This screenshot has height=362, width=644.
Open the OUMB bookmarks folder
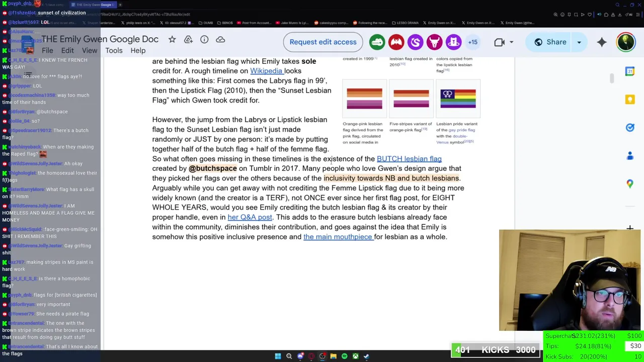[x=206, y=23]
